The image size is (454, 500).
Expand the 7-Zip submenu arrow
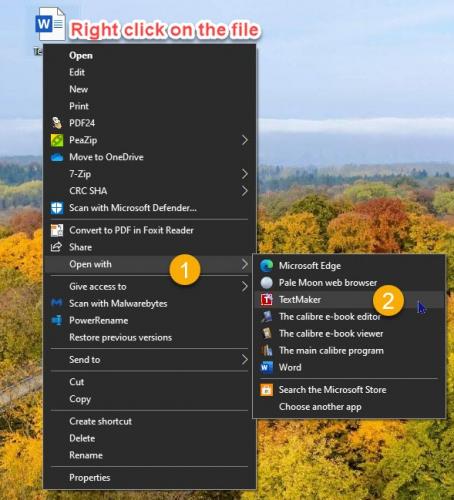245,174
